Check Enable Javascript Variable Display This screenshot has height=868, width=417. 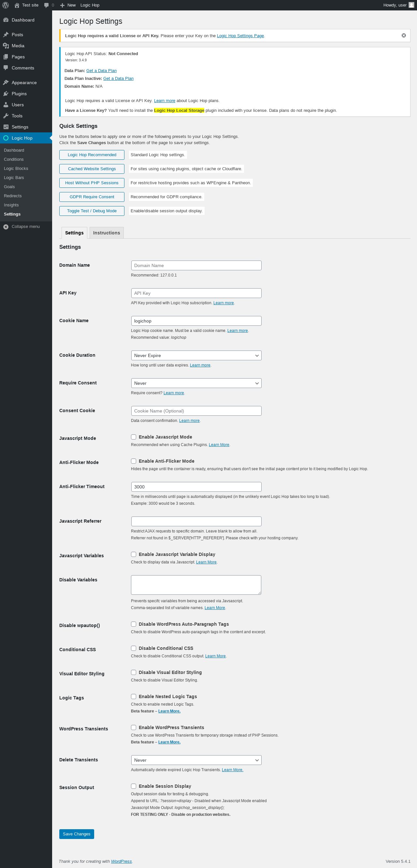134,555
